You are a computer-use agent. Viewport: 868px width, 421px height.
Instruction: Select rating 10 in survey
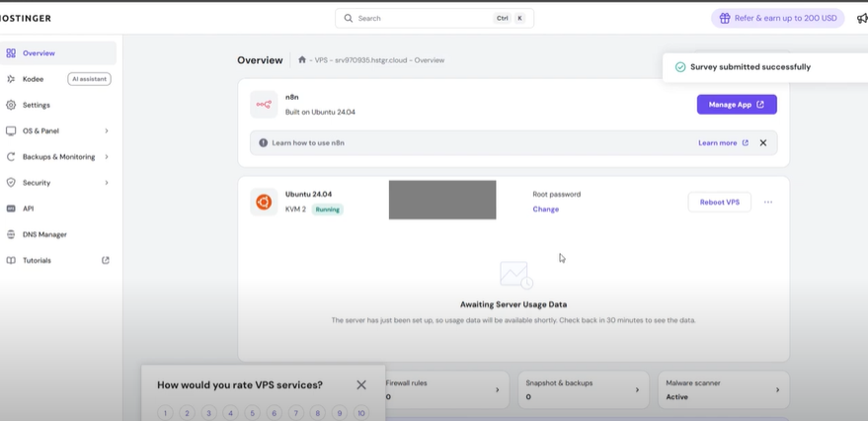click(x=361, y=413)
